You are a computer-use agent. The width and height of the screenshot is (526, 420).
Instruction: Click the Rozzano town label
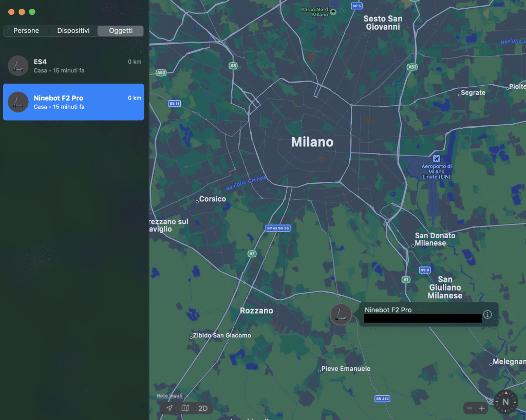pos(256,311)
